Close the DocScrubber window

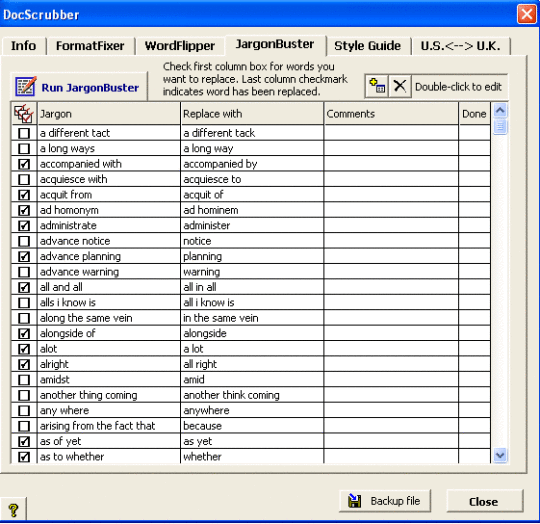526,14
